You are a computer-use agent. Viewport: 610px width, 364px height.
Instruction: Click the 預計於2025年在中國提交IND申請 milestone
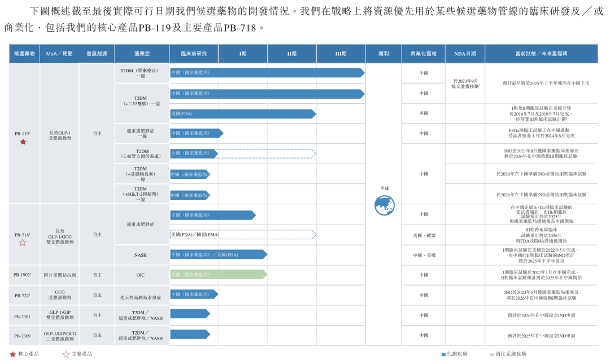point(541,336)
